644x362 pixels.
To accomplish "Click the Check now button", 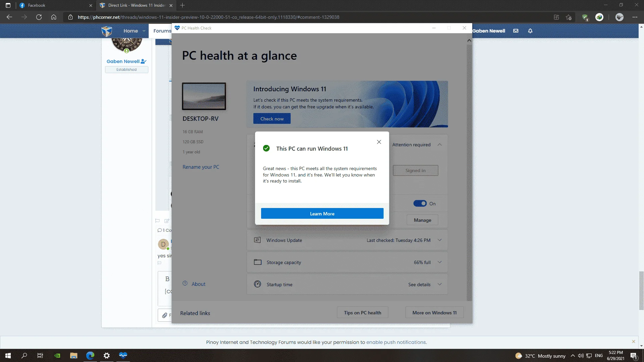I will click(x=272, y=119).
